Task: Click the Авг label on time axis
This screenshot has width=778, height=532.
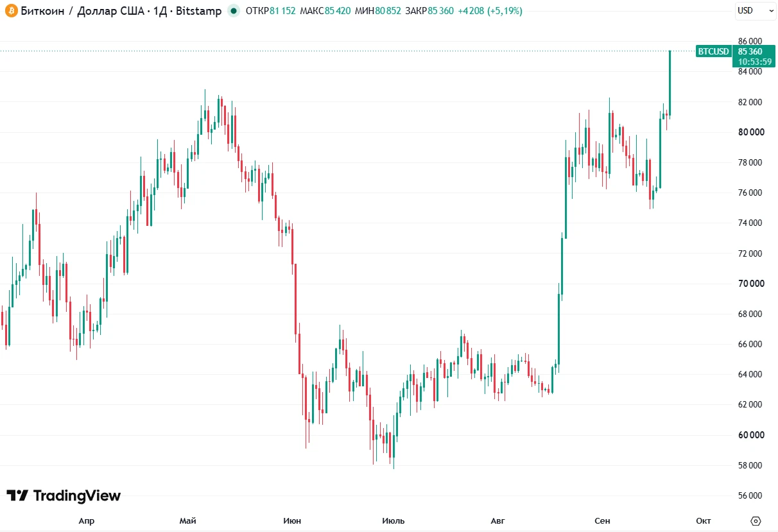Action: click(499, 520)
